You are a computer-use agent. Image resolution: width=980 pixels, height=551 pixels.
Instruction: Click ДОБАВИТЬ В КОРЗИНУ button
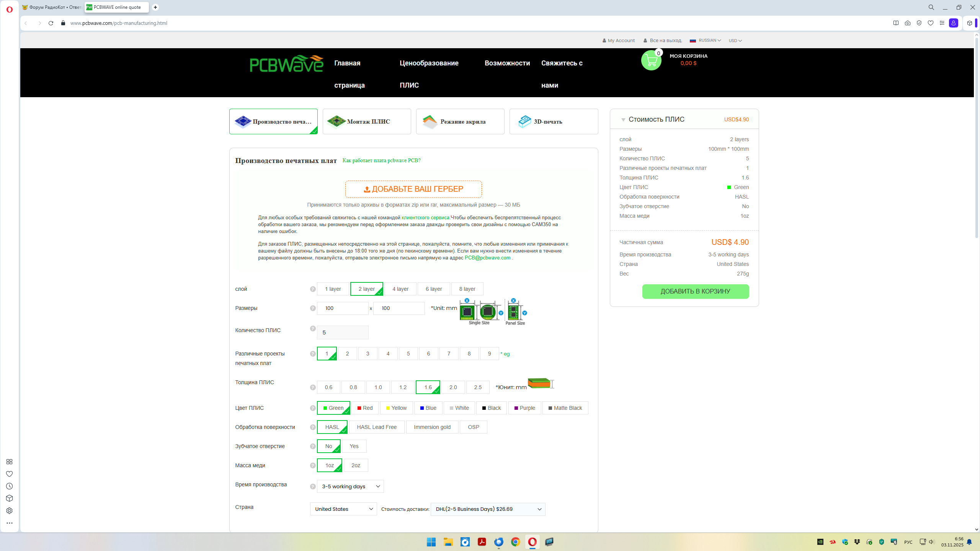pyautogui.click(x=695, y=291)
